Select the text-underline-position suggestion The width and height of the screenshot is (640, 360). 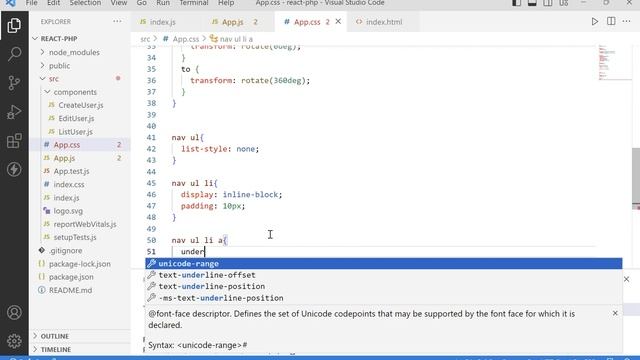point(384,287)
